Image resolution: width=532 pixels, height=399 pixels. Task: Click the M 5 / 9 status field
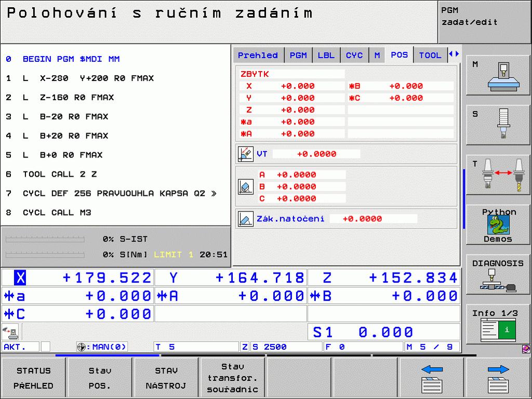coord(432,347)
